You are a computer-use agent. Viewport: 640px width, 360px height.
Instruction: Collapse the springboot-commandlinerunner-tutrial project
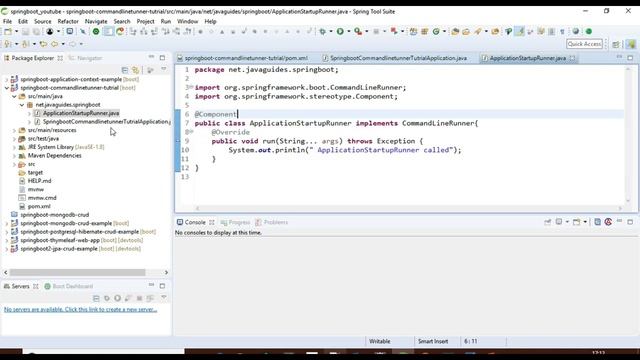(7, 88)
